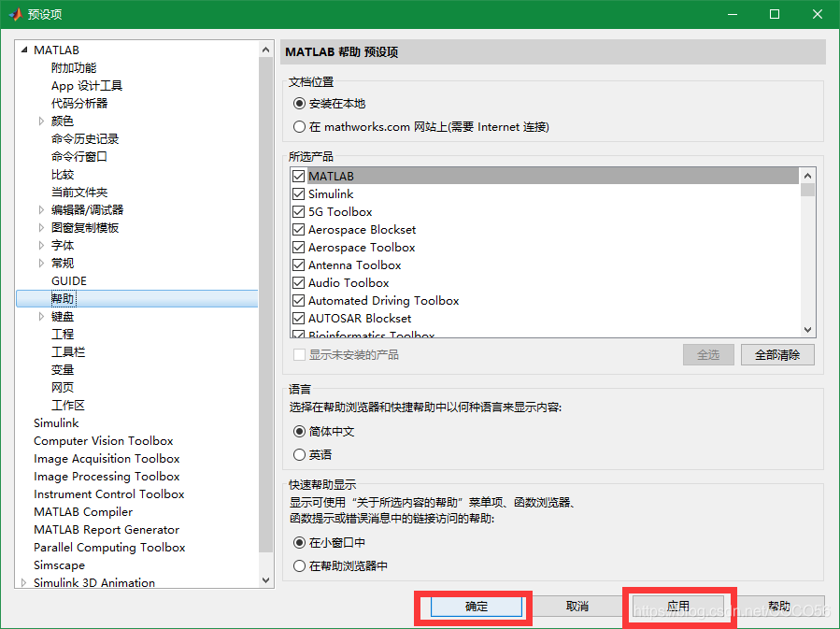Uncheck the 5G Toolbox checkbox
Viewport: 840px width, 629px height.
298,211
